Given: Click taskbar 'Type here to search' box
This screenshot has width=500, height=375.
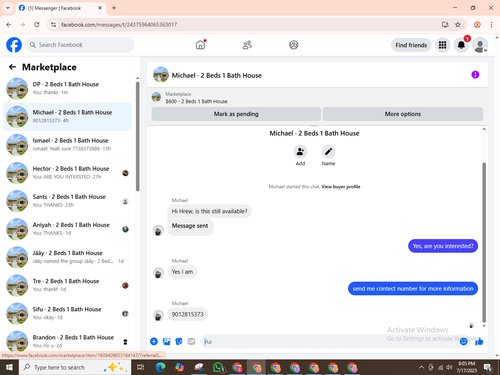Looking at the screenshot, I should 75,367.
